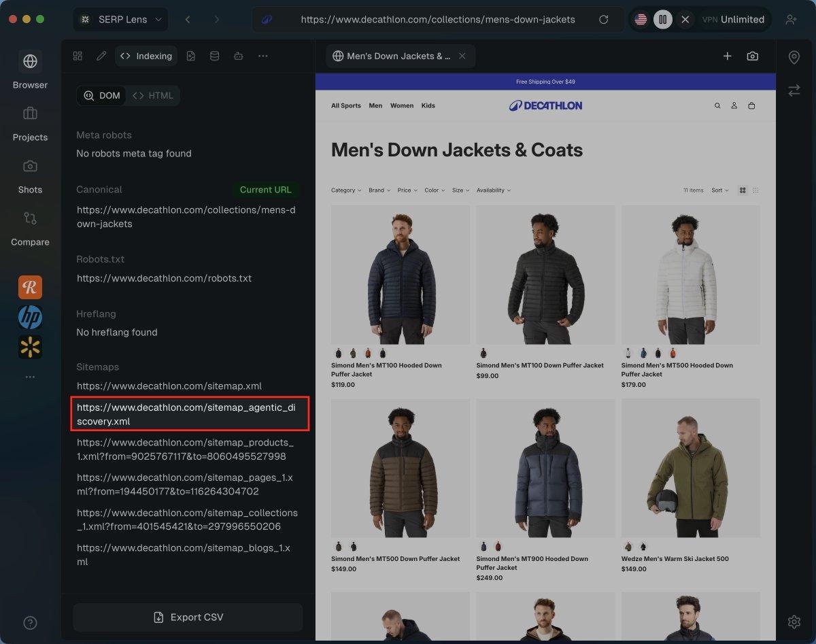Click the pause button in toolbar
Viewport: 816px width, 644px height.
coord(662,20)
